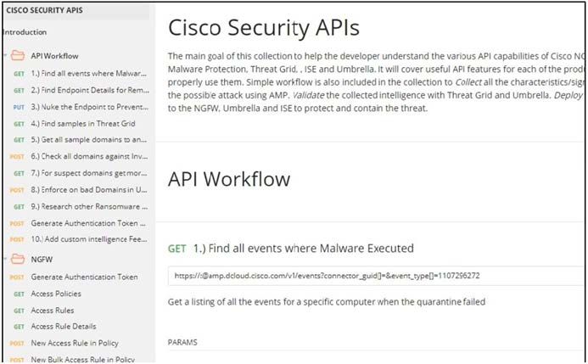Collapse the NGFW folder arrow
The height and width of the screenshot is (364, 588).
[x=7, y=261]
